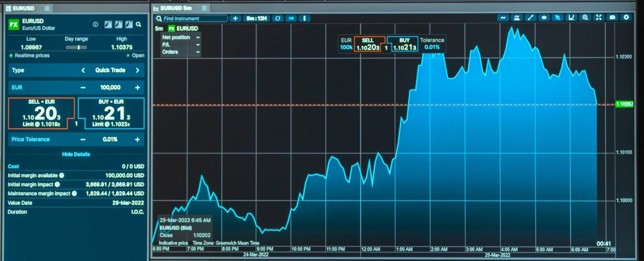This screenshot has height=261, width=644.
Task: Click the chart icon nearest the magnifier
Action: 128,24
